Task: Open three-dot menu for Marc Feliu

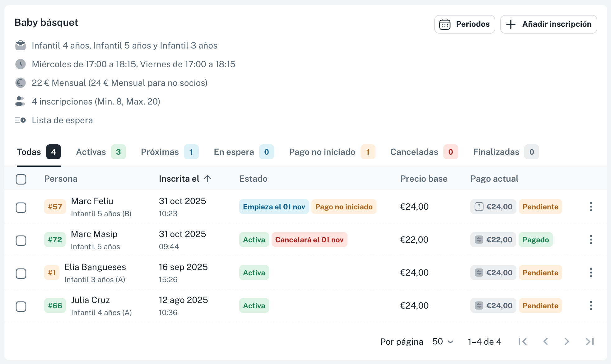Action: (591, 207)
